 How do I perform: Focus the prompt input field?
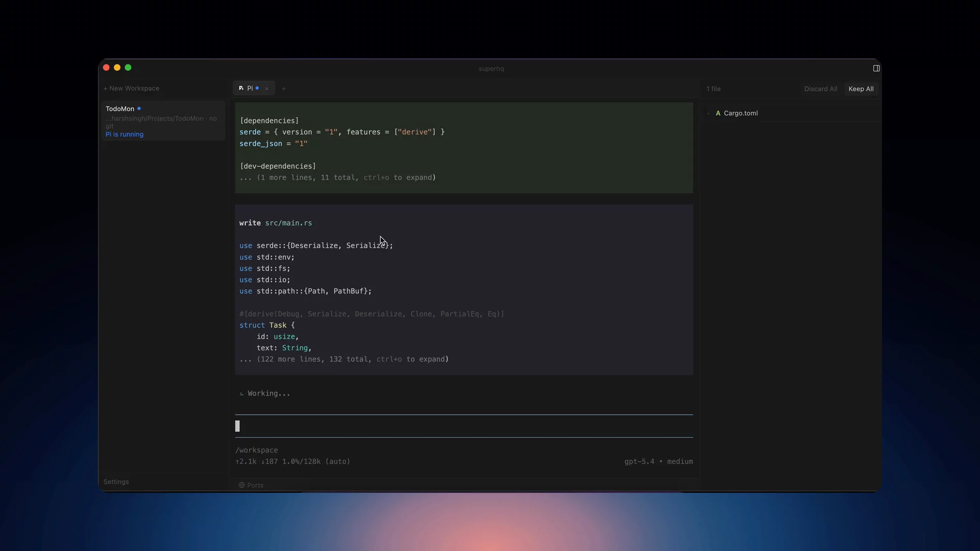pyautogui.click(x=463, y=426)
